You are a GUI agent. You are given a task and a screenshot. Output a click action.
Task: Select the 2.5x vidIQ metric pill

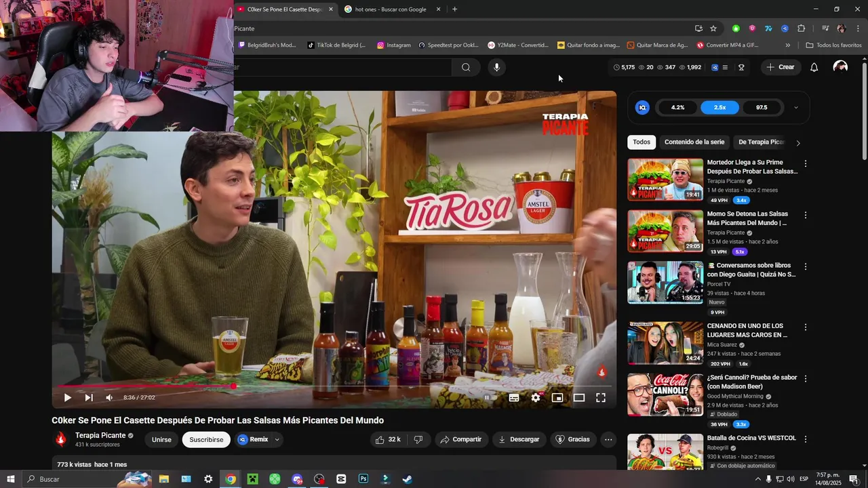[719, 108]
